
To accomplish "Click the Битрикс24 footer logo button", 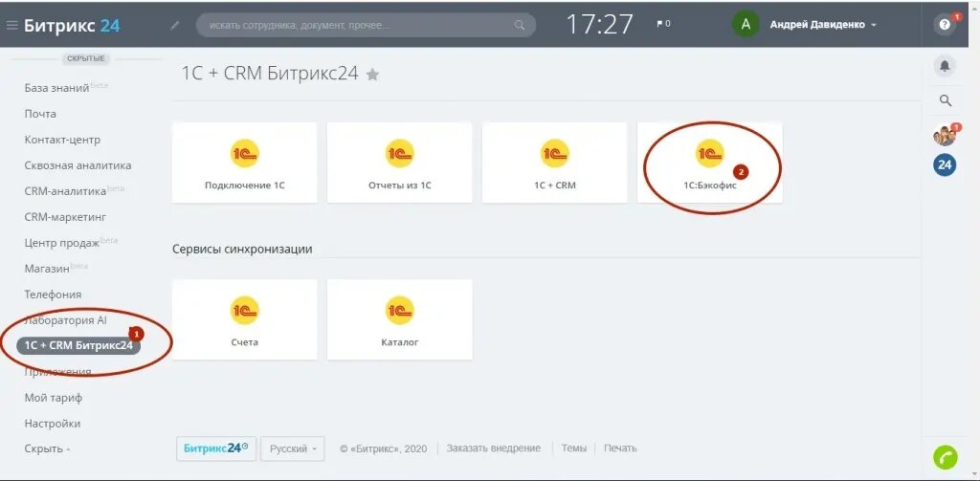I will (x=216, y=448).
